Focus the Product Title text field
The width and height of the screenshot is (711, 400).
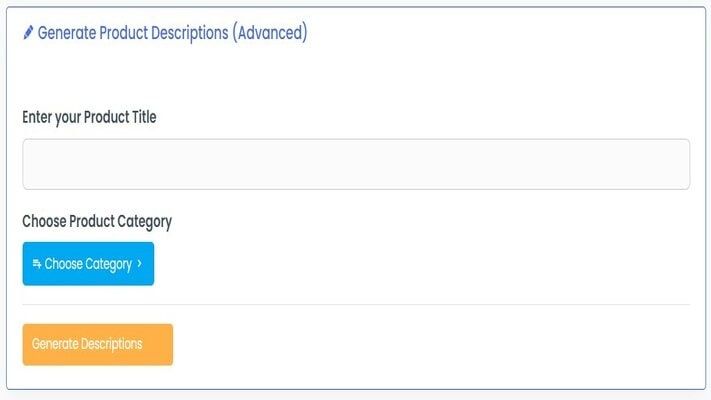pos(356,164)
